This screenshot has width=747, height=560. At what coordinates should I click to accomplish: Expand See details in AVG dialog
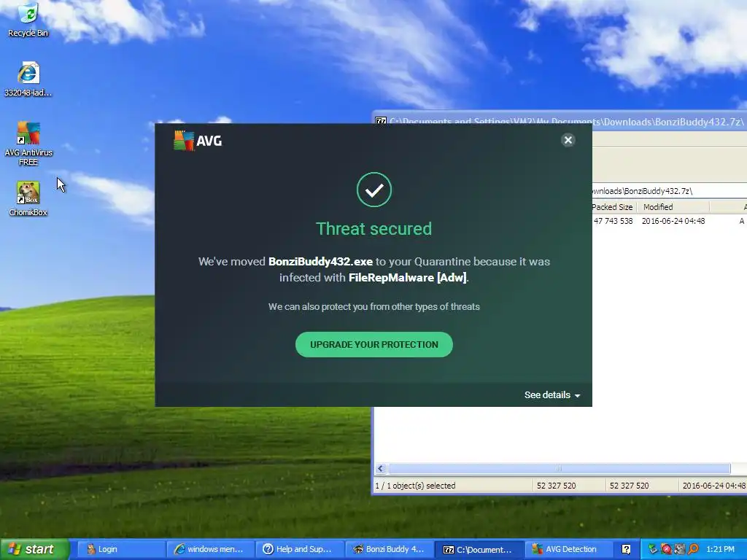(552, 394)
